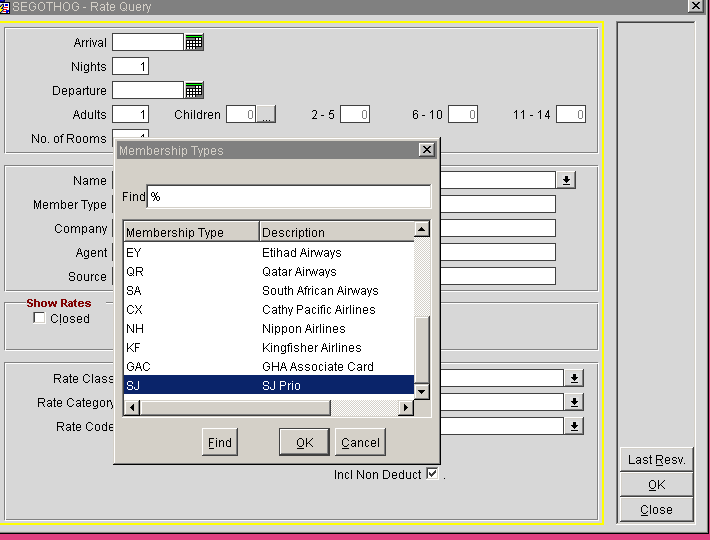Click the 2 - 5 age input field
This screenshot has height=540, width=710.
[x=355, y=115]
